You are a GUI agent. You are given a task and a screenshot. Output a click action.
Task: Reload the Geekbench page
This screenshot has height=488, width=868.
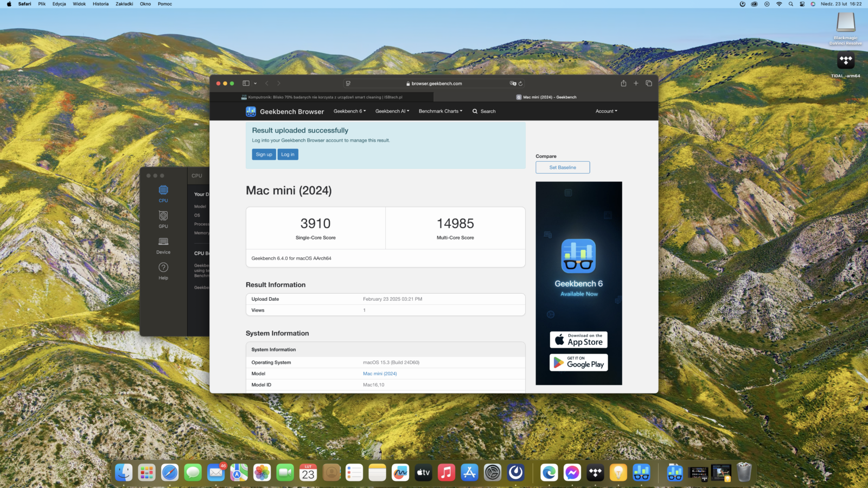point(520,84)
